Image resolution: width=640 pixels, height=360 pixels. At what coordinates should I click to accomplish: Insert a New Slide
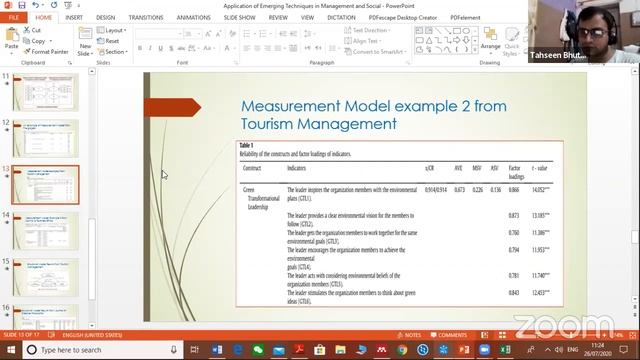pyautogui.click(x=85, y=42)
